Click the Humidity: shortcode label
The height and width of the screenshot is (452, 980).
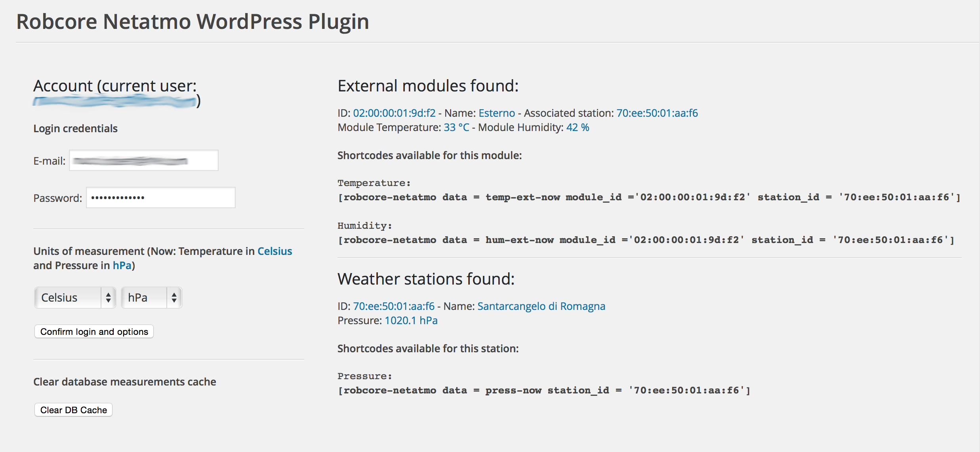click(x=365, y=226)
